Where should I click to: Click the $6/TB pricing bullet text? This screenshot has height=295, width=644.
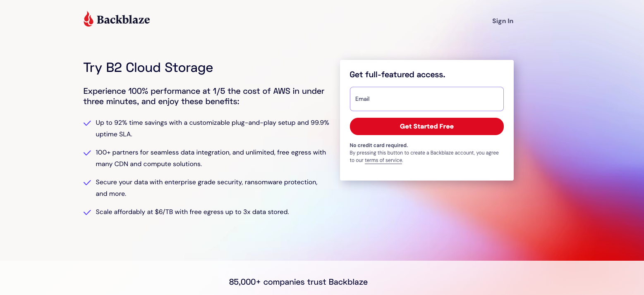click(192, 212)
